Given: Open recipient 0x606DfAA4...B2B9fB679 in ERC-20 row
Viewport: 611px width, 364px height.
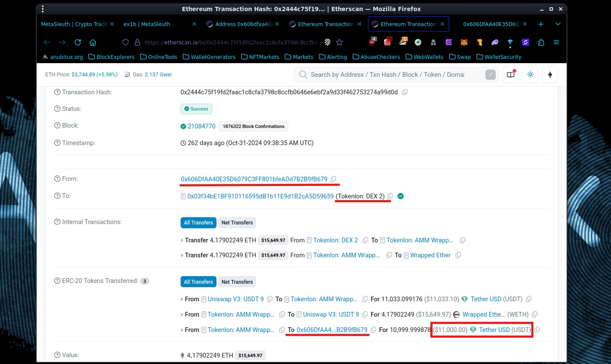Looking at the screenshot, I should (x=332, y=330).
